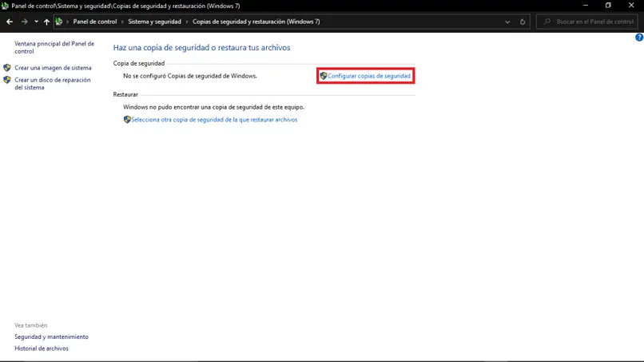Open Ventana principal del Panel de control
Image resolution: width=644 pixels, height=362 pixels.
(x=54, y=47)
